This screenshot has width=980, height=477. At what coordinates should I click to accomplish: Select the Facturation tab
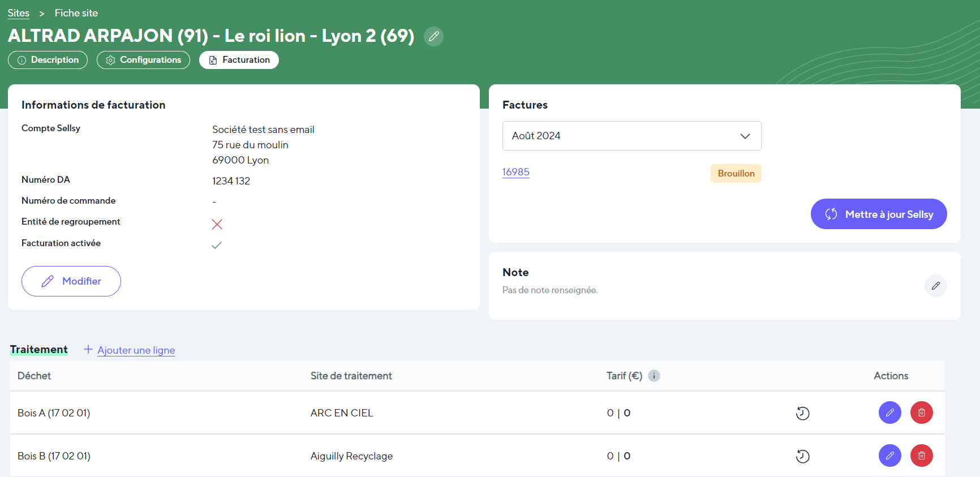tap(239, 60)
